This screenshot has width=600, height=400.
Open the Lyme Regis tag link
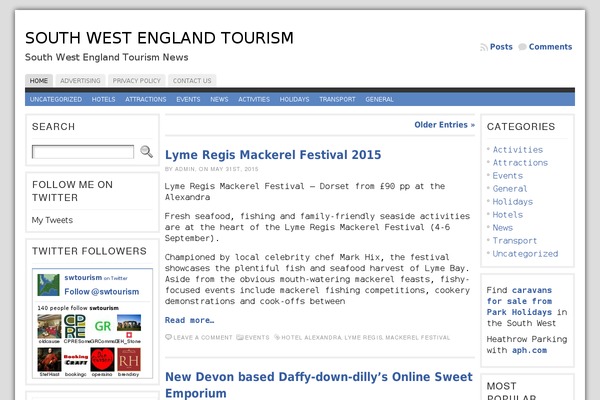click(x=363, y=338)
